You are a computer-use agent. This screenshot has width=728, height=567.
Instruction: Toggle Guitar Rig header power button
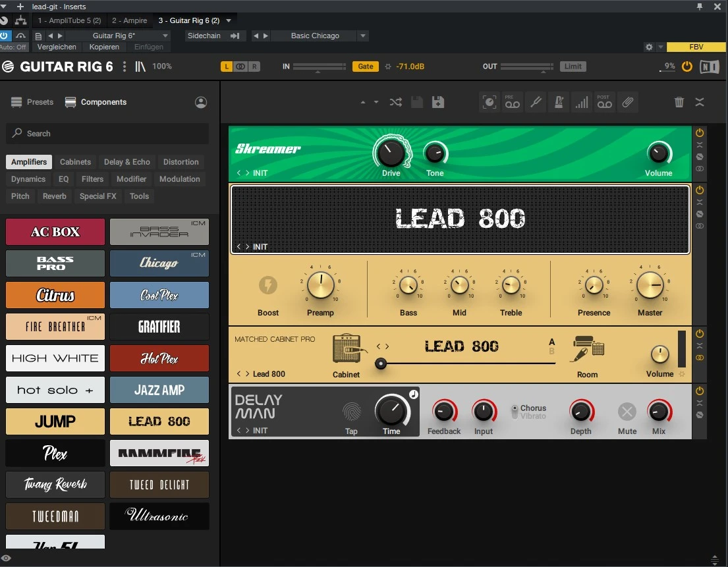[687, 67]
